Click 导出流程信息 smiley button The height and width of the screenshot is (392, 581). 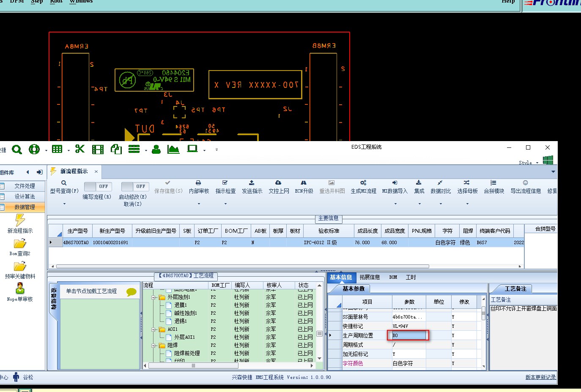pyautogui.click(x=526, y=187)
